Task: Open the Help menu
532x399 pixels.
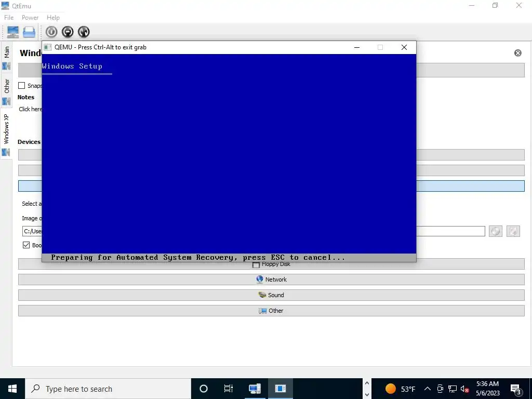Action: [x=54, y=17]
